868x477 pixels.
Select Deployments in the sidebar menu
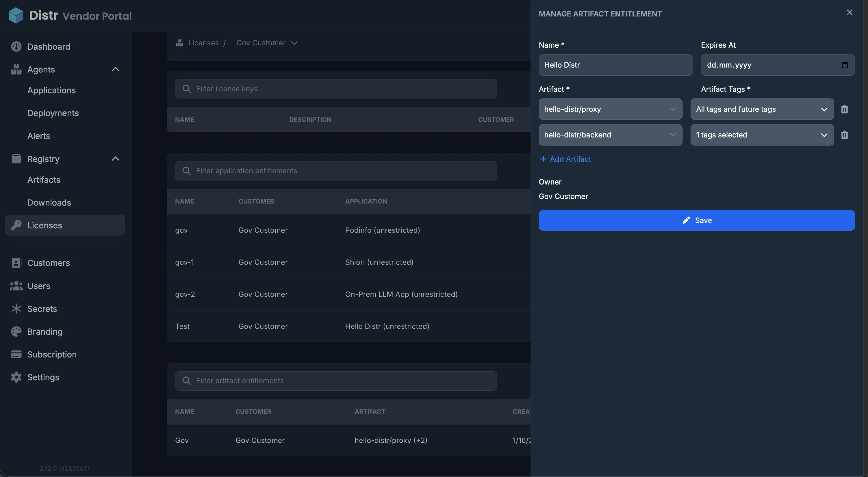click(53, 113)
